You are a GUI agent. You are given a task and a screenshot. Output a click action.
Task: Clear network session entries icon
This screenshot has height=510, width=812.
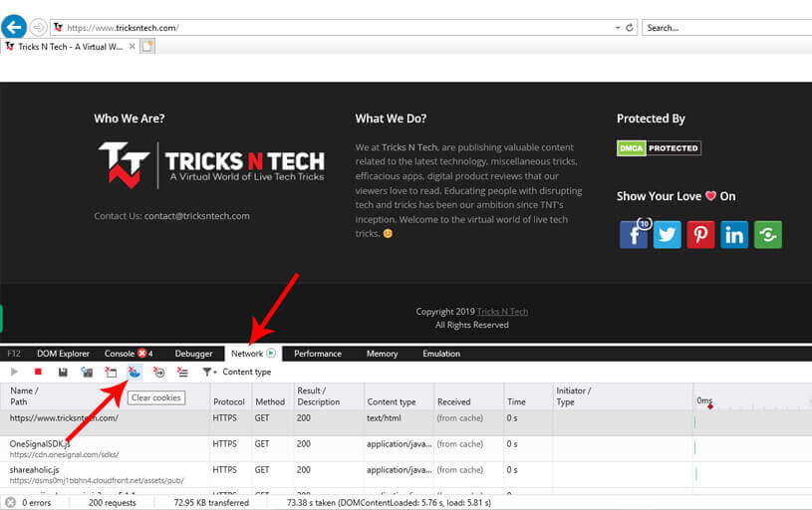tap(182, 372)
